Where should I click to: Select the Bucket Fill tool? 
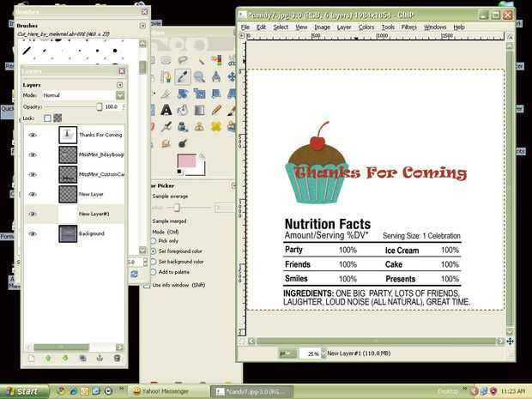pyautogui.click(x=183, y=110)
